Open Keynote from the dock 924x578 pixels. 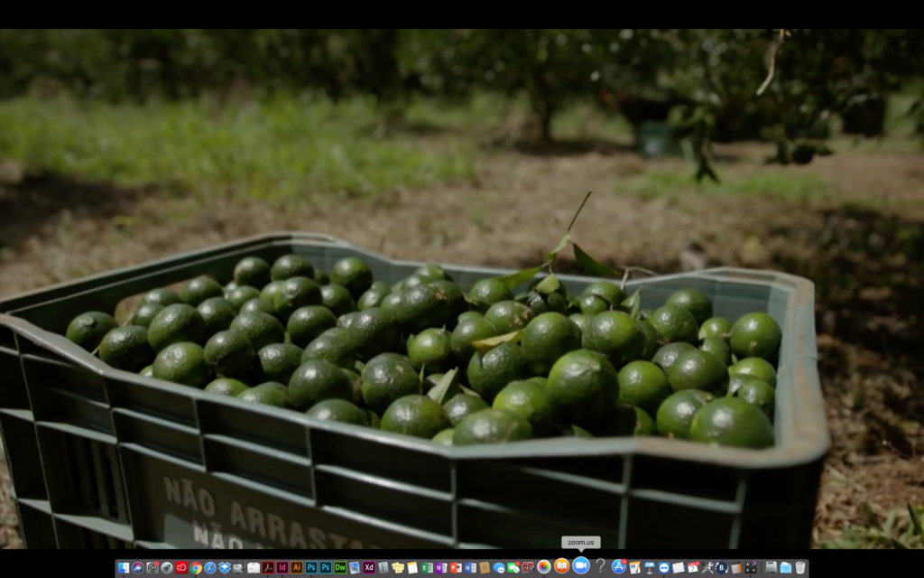click(x=650, y=567)
